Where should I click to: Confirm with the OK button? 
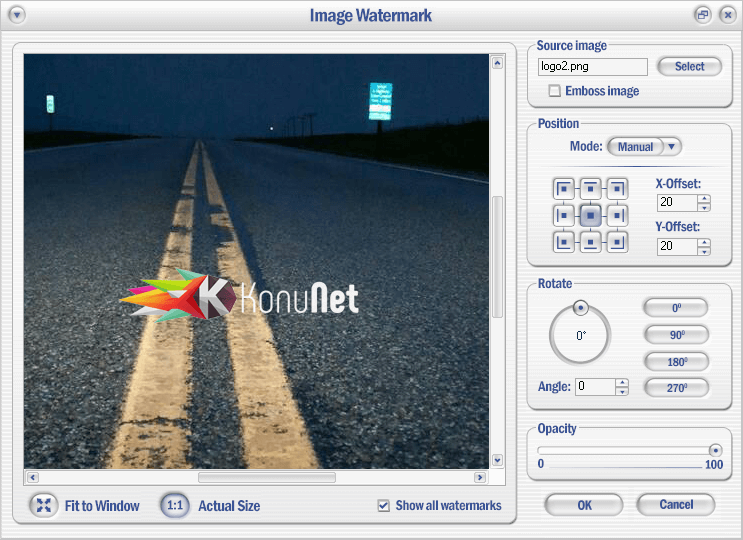584,505
